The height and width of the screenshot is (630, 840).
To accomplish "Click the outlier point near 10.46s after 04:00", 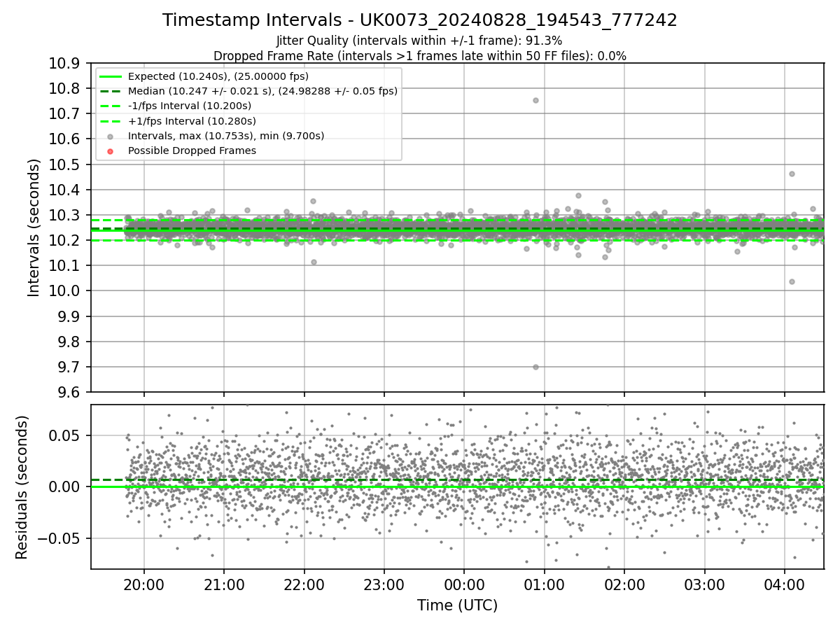I will click(x=792, y=174).
